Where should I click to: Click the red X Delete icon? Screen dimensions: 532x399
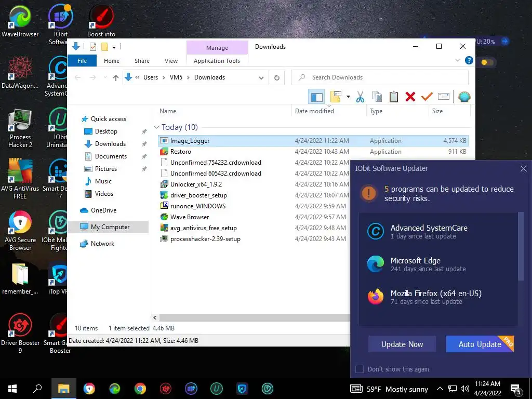[x=410, y=97]
